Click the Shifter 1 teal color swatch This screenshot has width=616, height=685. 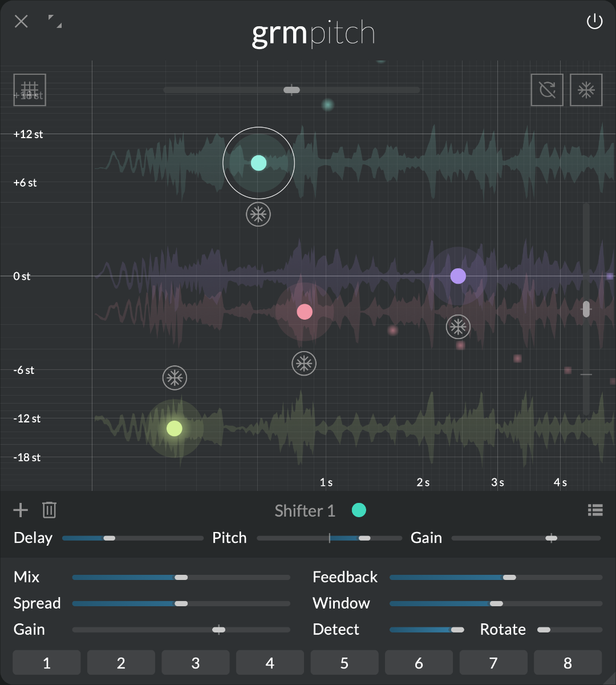coord(359,510)
